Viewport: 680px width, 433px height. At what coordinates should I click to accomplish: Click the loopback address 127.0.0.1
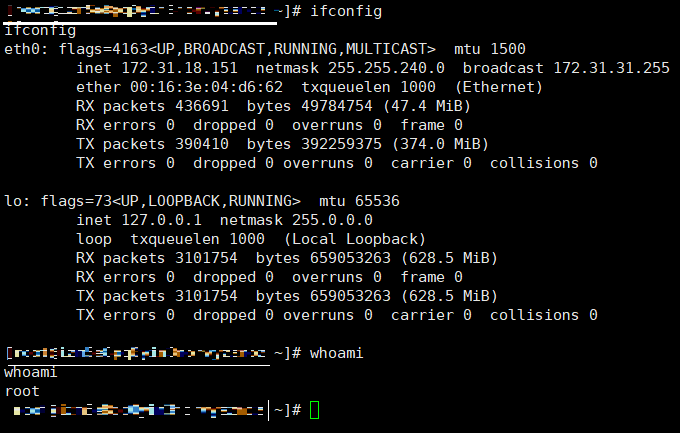coord(161,220)
